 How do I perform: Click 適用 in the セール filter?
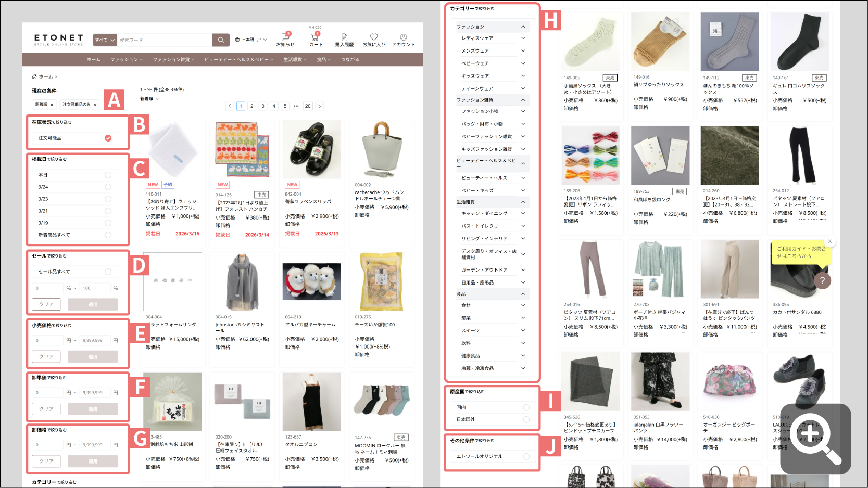93,304
